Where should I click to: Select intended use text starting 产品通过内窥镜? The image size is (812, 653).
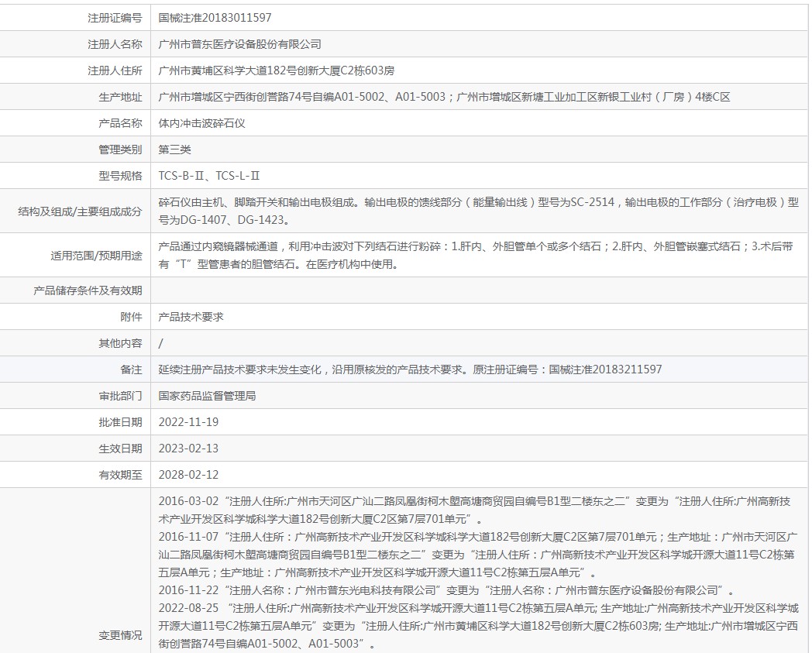(476, 256)
